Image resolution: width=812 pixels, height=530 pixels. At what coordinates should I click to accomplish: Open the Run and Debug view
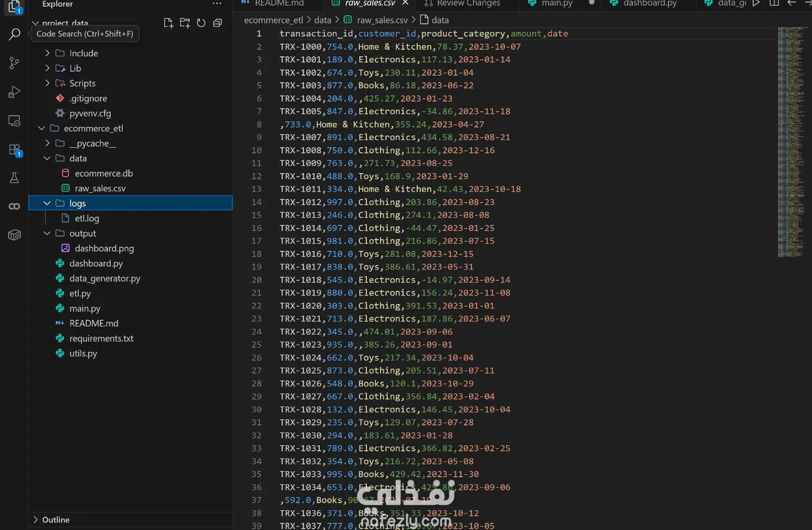coord(14,92)
